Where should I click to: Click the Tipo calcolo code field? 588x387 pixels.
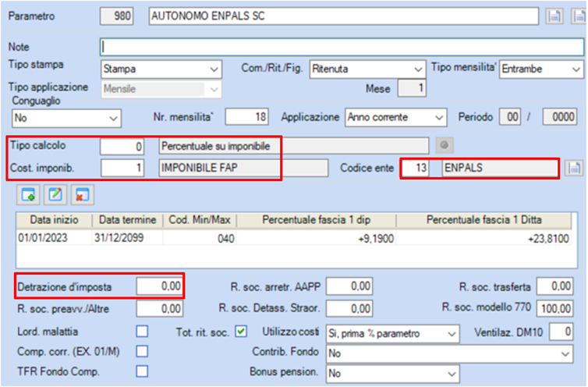click(x=122, y=146)
